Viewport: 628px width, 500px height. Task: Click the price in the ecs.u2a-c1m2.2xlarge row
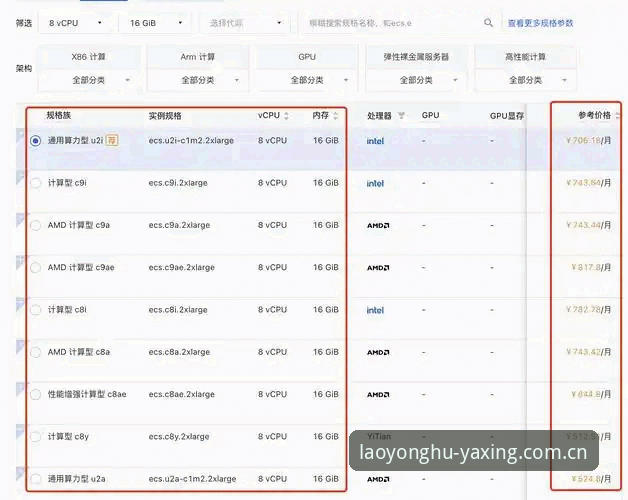pyautogui.click(x=591, y=479)
